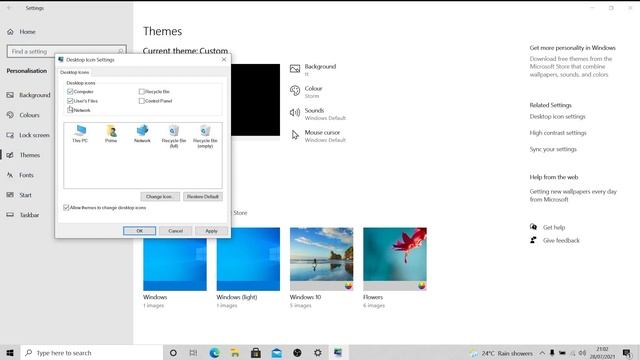Tick the Control Panel checkbox
This screenshot has height=360, width=640.
[x=142, y=100]
